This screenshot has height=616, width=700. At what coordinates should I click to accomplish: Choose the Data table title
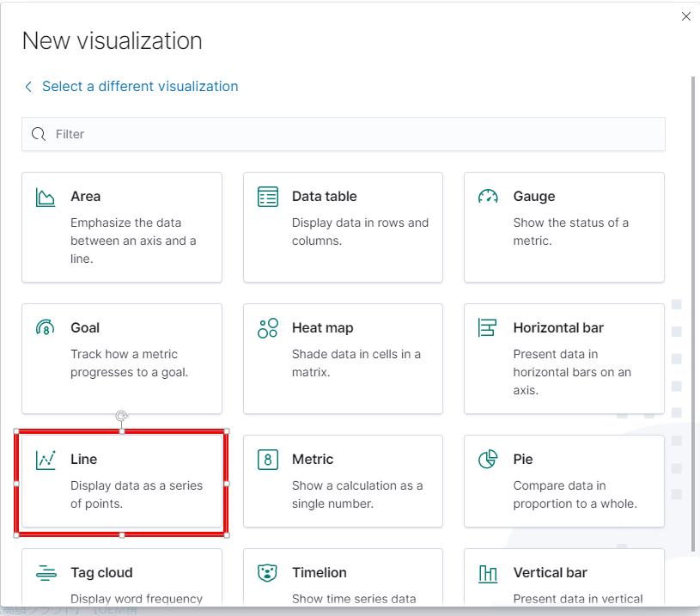324,196
